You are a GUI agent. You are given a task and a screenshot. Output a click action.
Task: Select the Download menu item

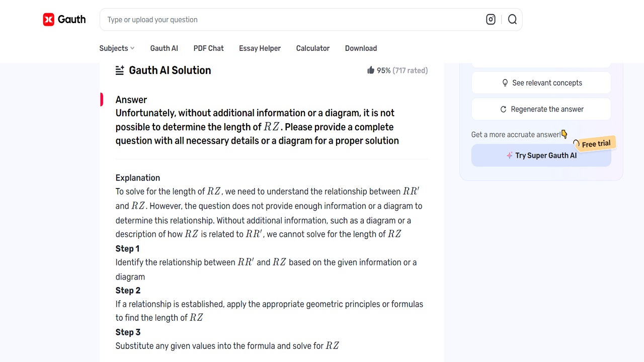361,48
